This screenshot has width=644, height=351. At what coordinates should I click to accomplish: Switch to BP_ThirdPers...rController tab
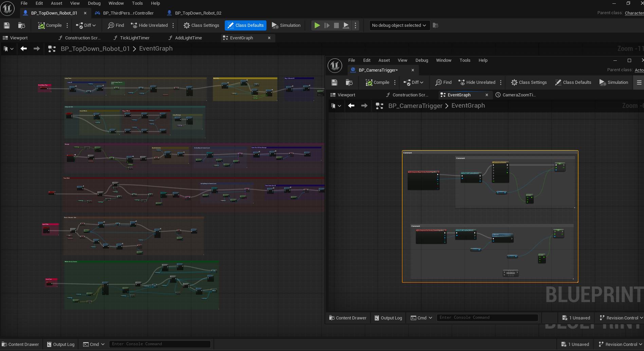[x=128, y=13]
